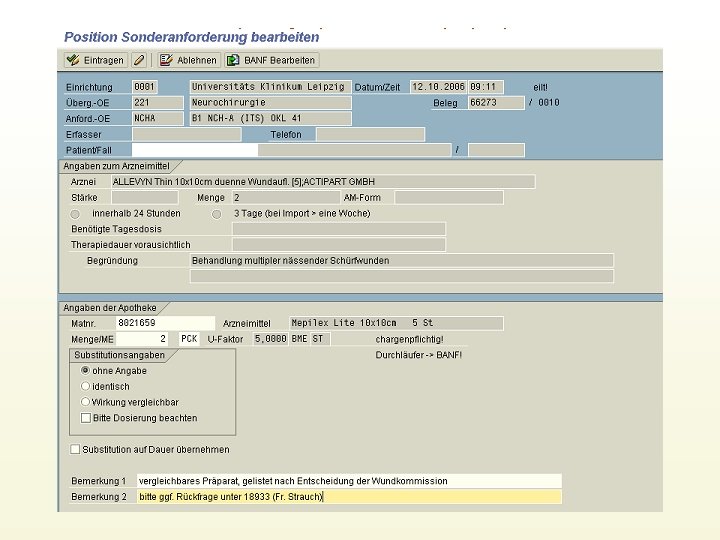Click into Bemerkung 2 field
Image resolution: width=720 pixels, height=540 pixels.
click(349, 497)
